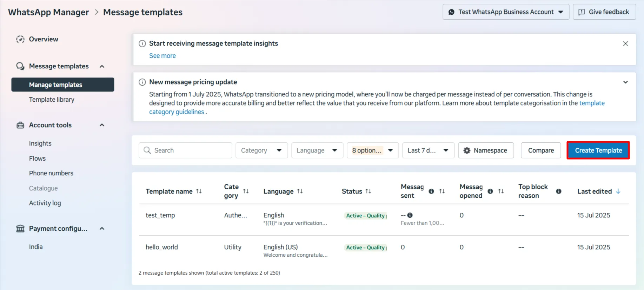The width and height of the screenshot is (644, 290).
Task: Dismiss the template insights banner
Action: [625, 43]
